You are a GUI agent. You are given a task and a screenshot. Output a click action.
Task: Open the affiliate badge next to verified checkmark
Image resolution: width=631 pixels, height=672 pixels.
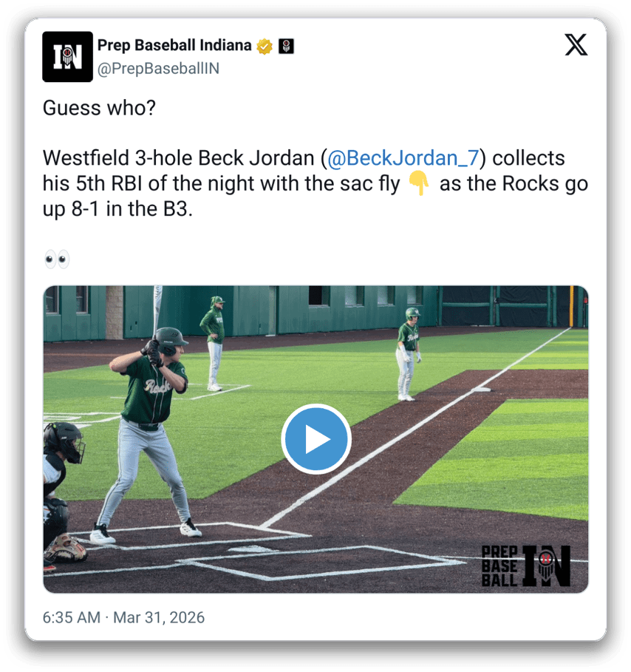point(286,46)
